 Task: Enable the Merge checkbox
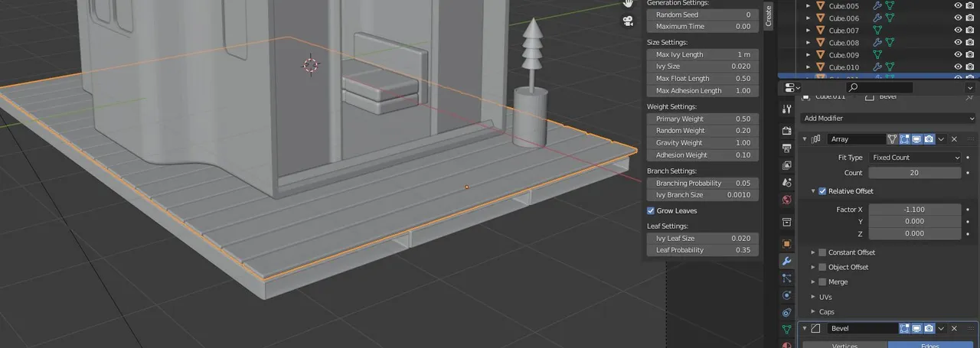[822, 282]
